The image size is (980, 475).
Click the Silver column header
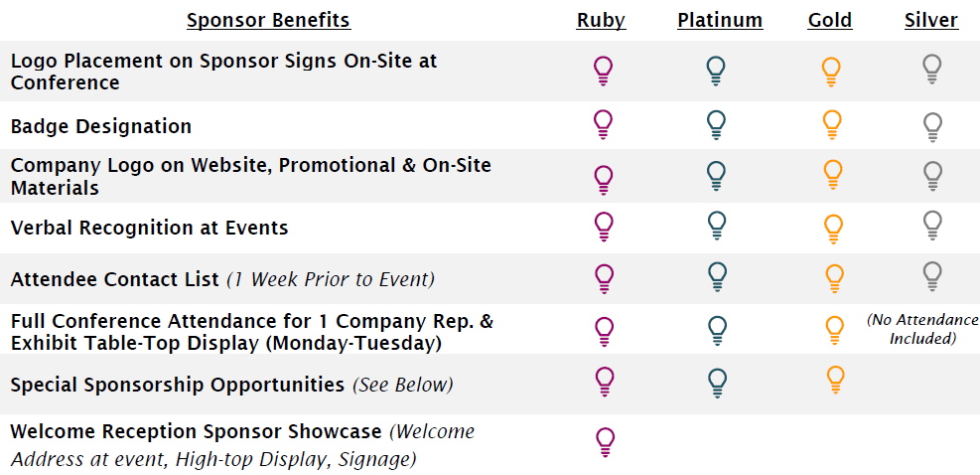pyautogui.click(x=931, y=20)
